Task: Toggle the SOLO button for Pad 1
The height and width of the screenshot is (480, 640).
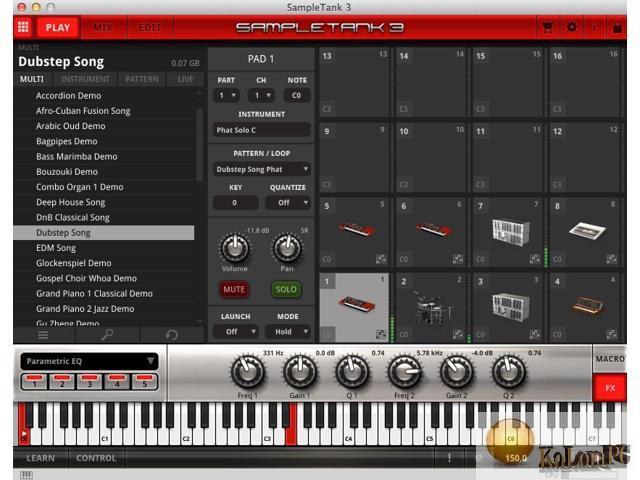Action: (286, 289)
